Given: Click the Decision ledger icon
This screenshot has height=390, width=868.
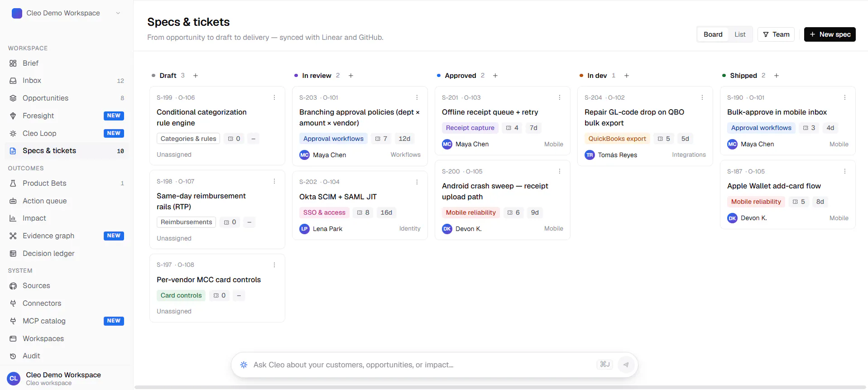Looking at the screenshot, I should coord(13,254).
